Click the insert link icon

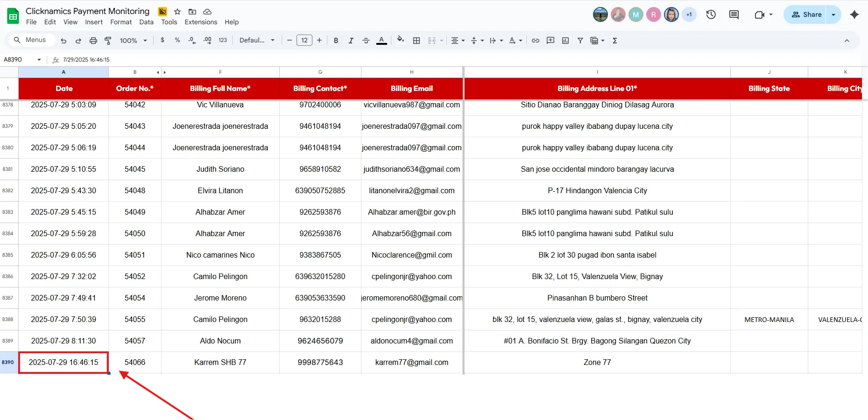coord(536,41)
